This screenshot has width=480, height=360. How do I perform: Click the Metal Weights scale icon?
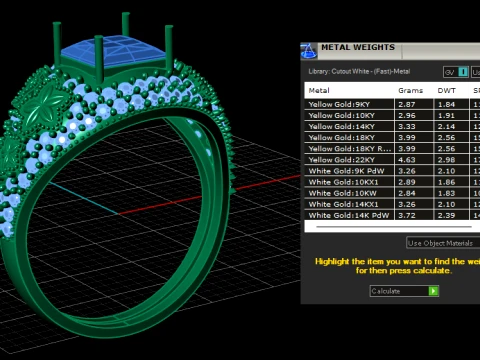[x=308, y=51]
